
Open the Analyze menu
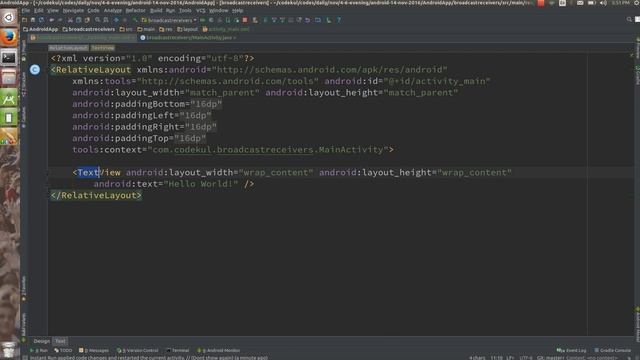[113, 11]
